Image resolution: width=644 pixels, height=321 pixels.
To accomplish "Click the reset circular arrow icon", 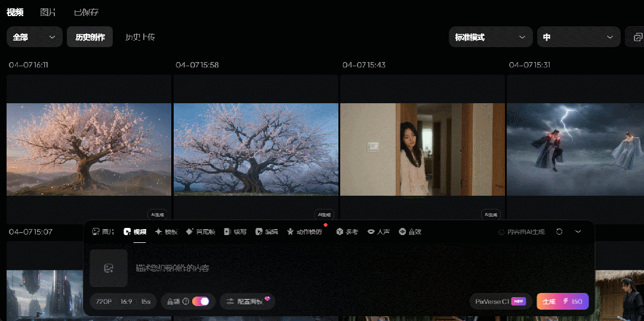I will tap(559, 232).
